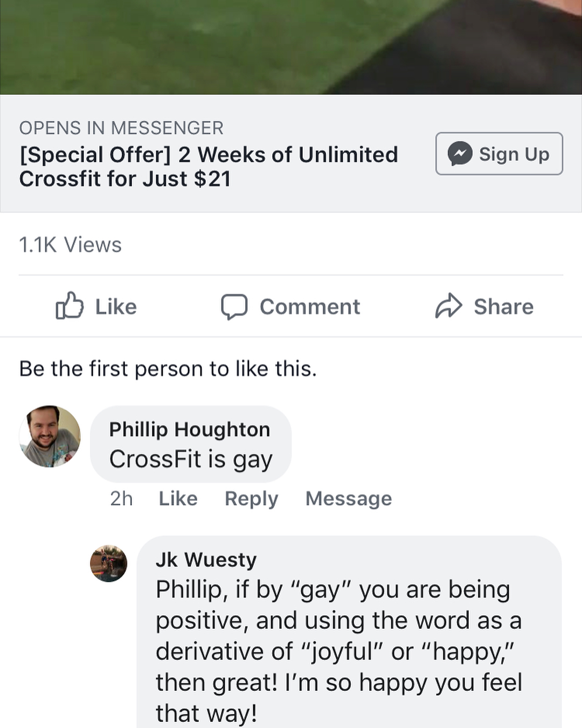Open the Special Offer Crossfit headline

pyautogui.click(x=209, y=166)
